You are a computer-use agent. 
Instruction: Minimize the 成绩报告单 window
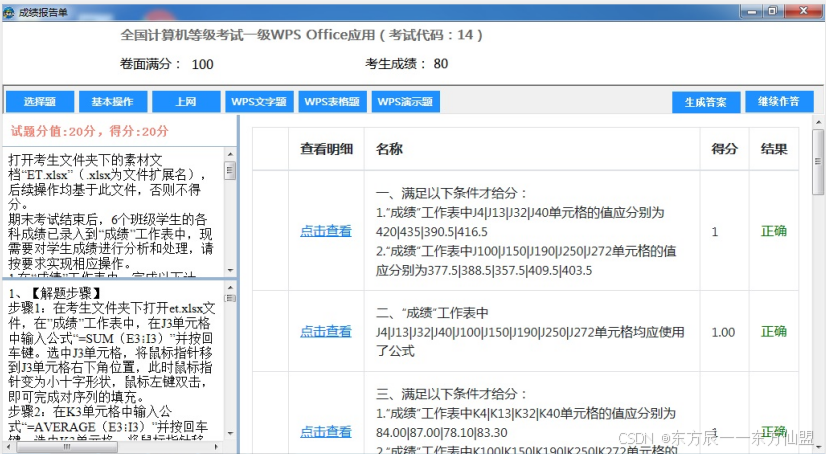[751, 11]
